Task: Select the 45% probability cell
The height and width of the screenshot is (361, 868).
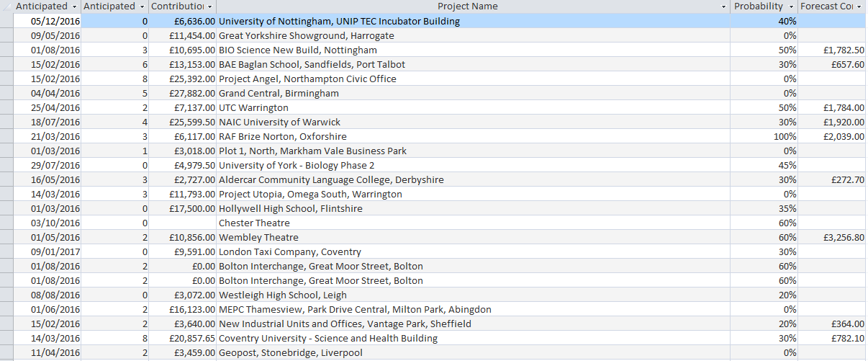Action: [x=764, y=165]
